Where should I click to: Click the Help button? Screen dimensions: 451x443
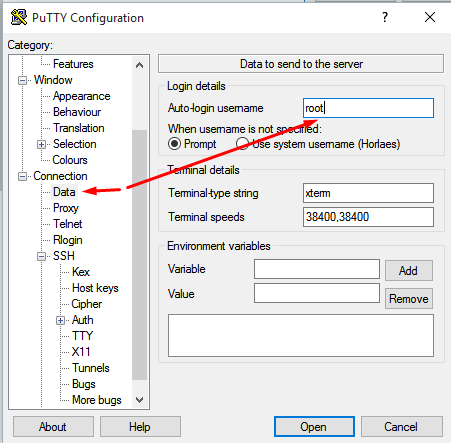(x=140, y=427)
